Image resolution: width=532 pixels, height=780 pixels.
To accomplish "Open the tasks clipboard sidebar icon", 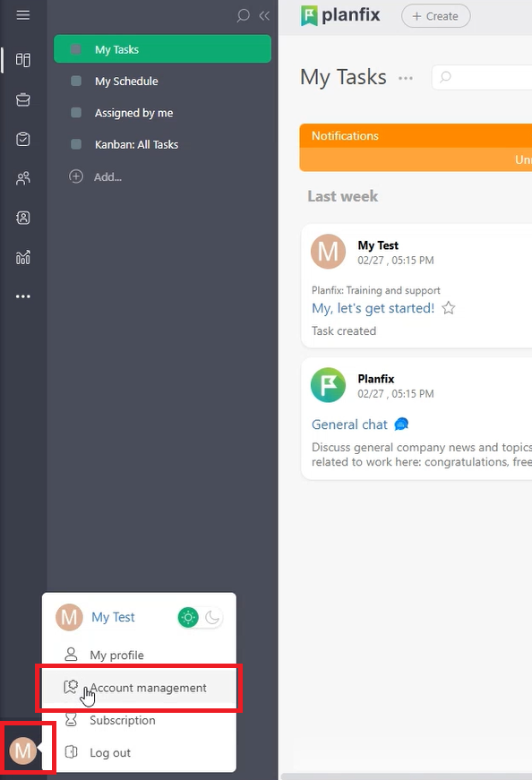I will 23,139.
